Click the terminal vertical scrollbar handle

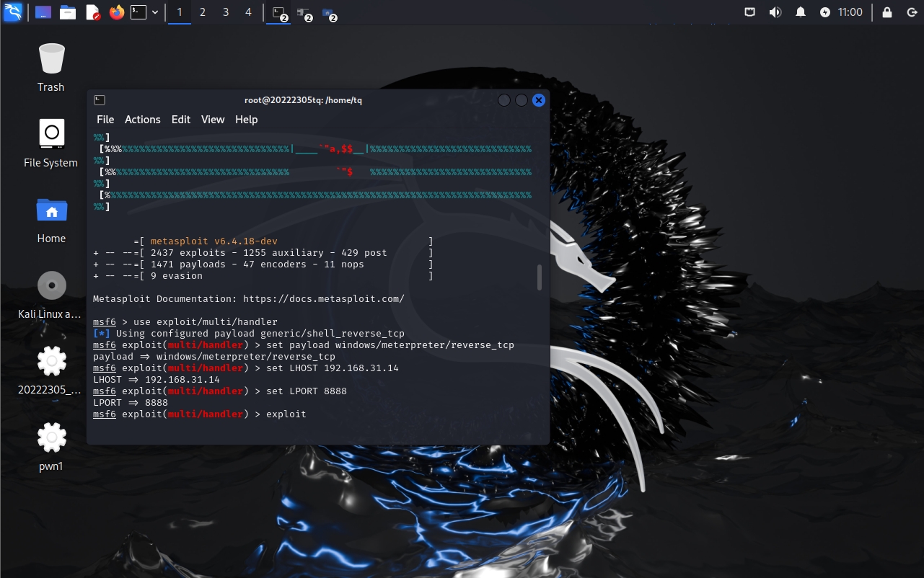pyautogui.click(x=540, y=277)
